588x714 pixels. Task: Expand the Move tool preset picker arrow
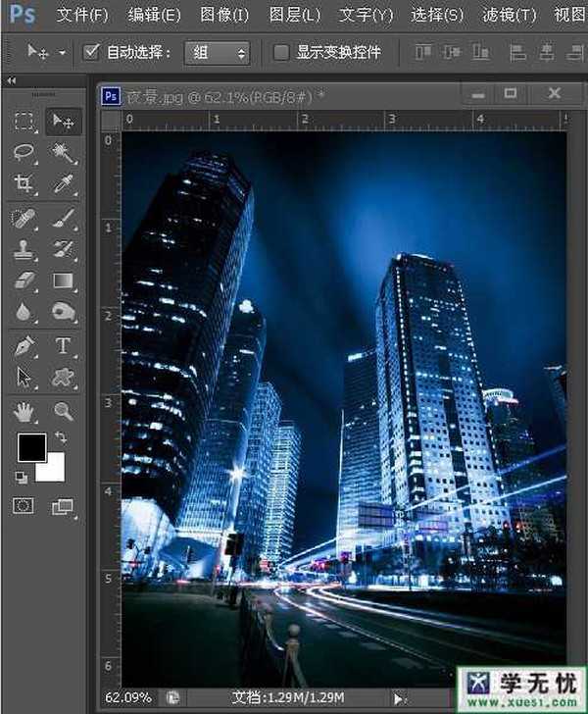pos(64,52)
